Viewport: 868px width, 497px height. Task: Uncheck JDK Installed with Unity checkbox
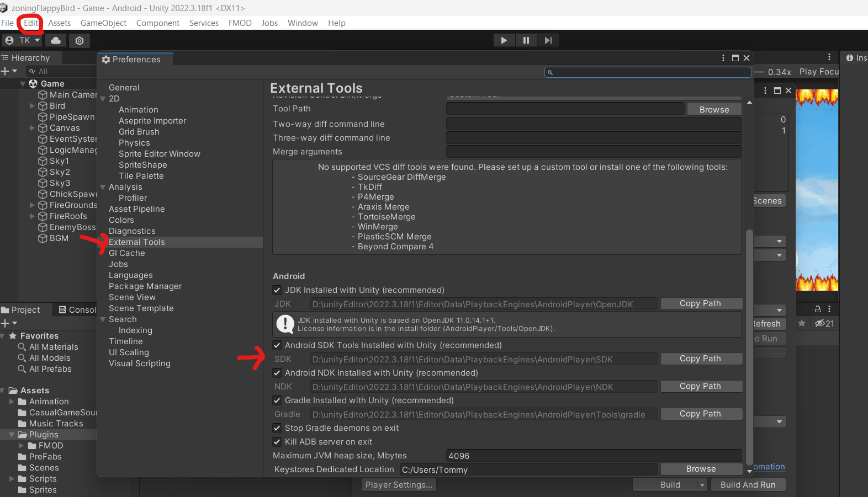(x=277, y=290)
